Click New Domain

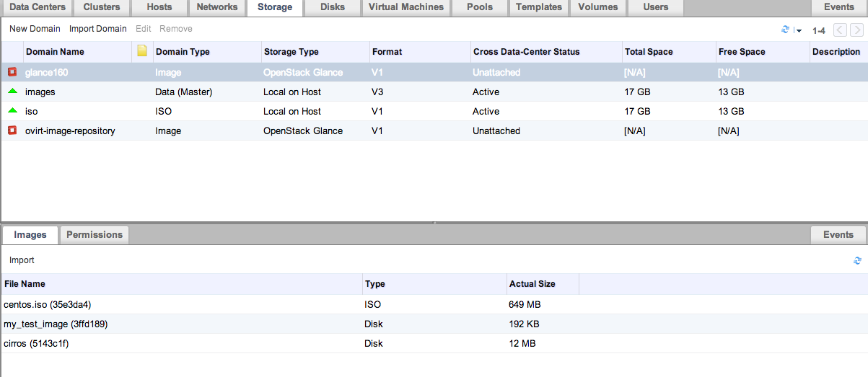click(35, 29)
